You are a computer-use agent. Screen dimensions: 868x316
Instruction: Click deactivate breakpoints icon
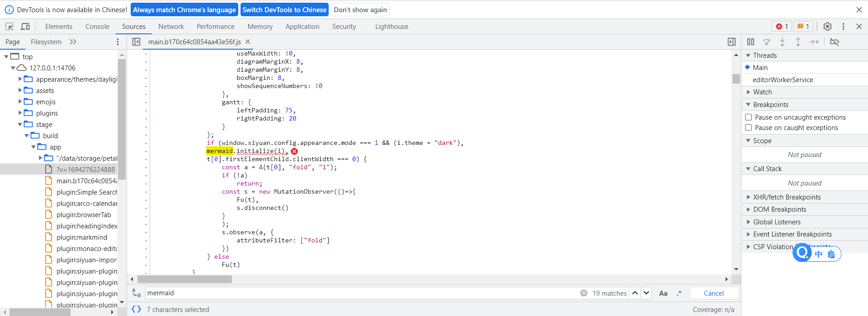click(x=835, y=42)
